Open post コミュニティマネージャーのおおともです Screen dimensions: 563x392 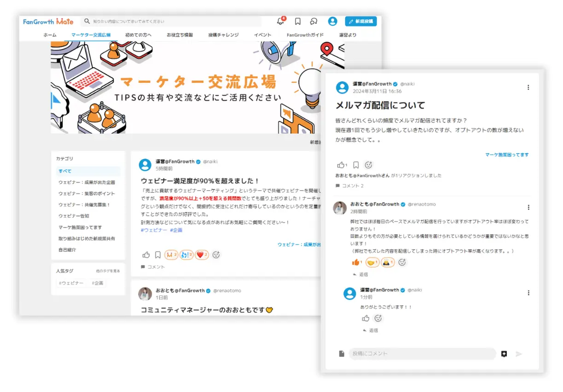207,310
